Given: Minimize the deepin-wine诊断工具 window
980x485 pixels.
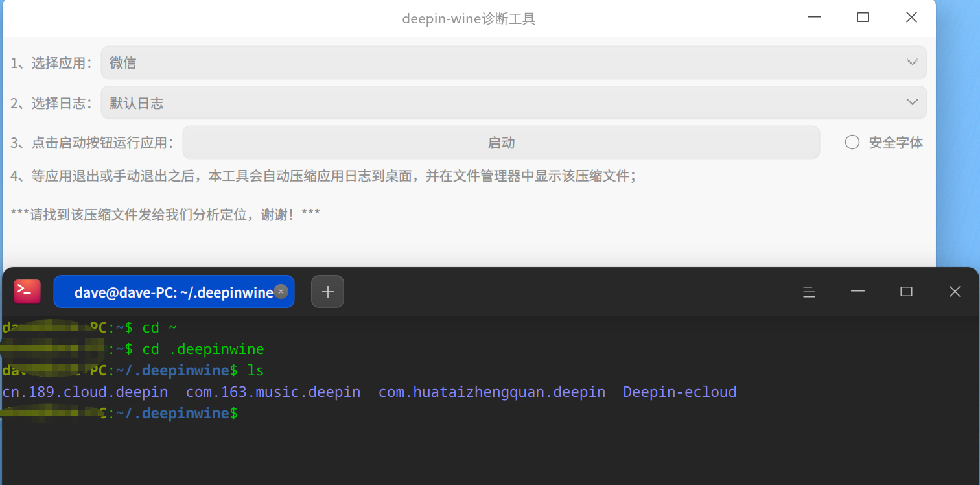Looking at the screenshot, I should (814, 18).
